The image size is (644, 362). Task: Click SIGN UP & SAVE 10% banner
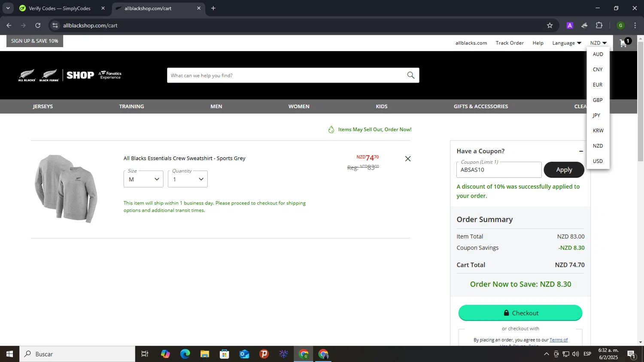pos(35,41)
